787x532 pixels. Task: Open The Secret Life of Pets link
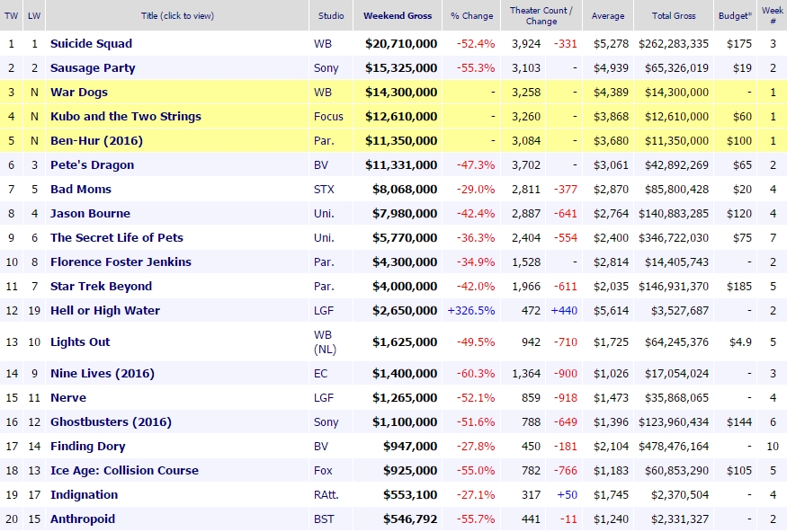click(x=116, y=237)
